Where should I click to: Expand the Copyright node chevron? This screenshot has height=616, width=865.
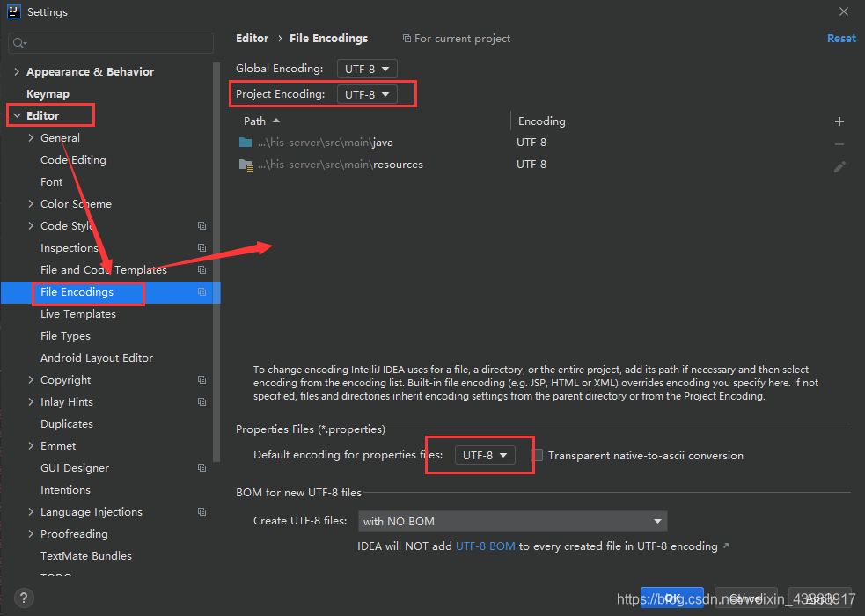pyautogui.click(x=31, y=379)
